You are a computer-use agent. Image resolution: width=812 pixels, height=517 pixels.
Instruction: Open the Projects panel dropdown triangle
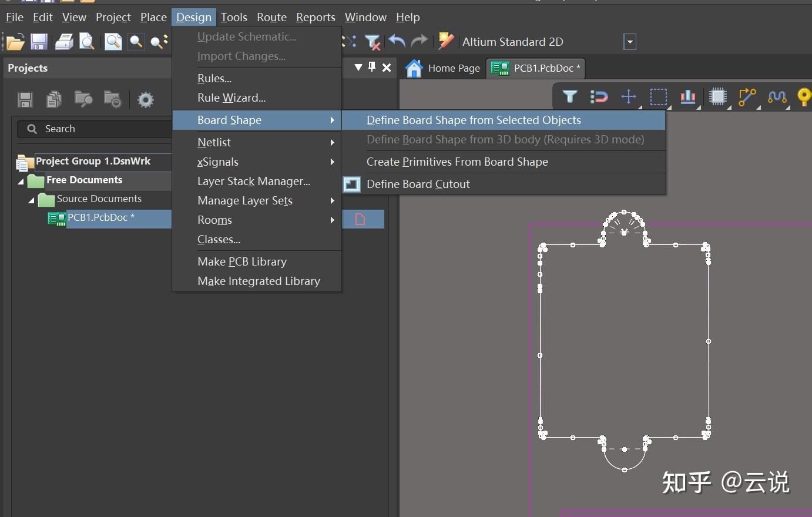[358, 68]
